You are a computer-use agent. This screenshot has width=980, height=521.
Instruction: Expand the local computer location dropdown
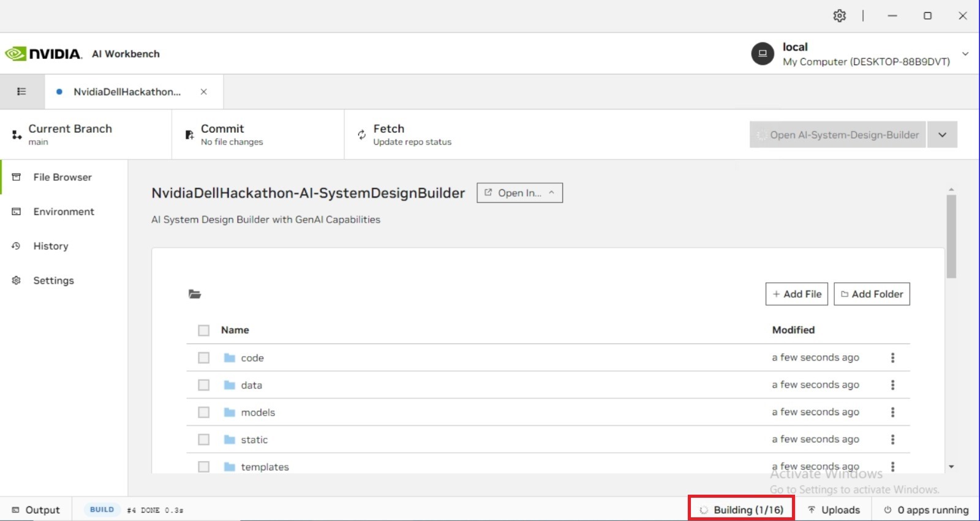(x=965, y=54)
